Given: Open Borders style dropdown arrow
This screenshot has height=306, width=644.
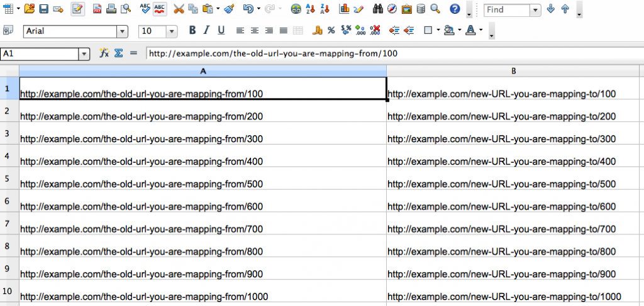Looking at the screenshot, I should click(438, 30).
